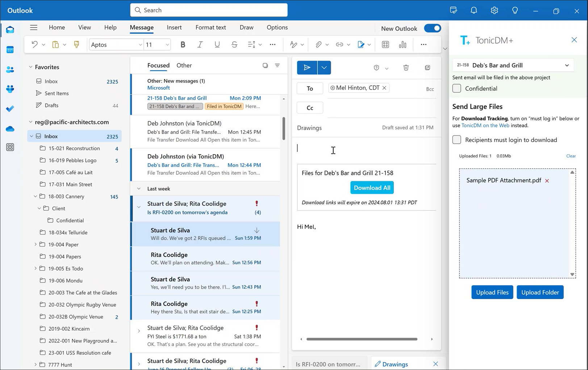Open More apps grid icon in app rail
The height and width of the screenshot is (370, 588).
[x=10, y=147]
